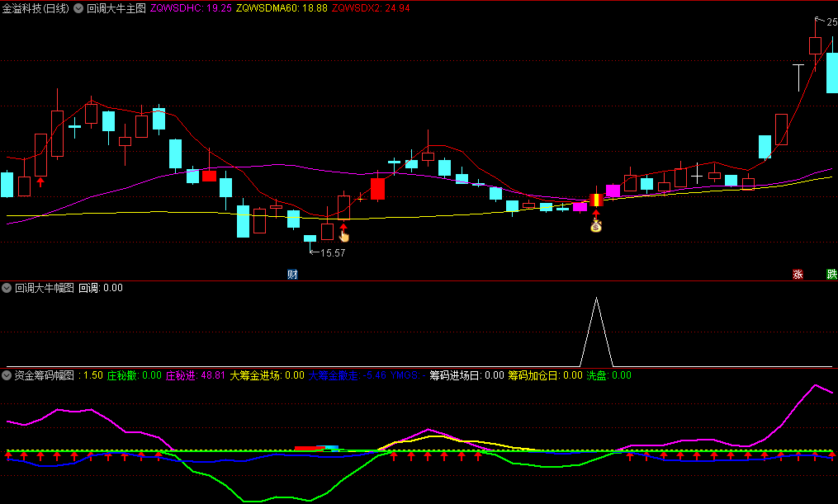Click the blue 财 marker
The width and height of the screenshot is (838, 504).
(x=291, y=274)
